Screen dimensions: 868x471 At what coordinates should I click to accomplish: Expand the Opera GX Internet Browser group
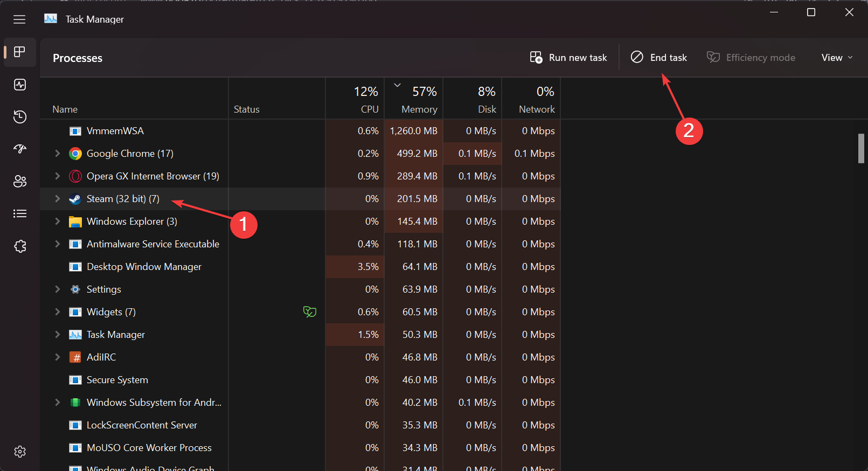57,176
